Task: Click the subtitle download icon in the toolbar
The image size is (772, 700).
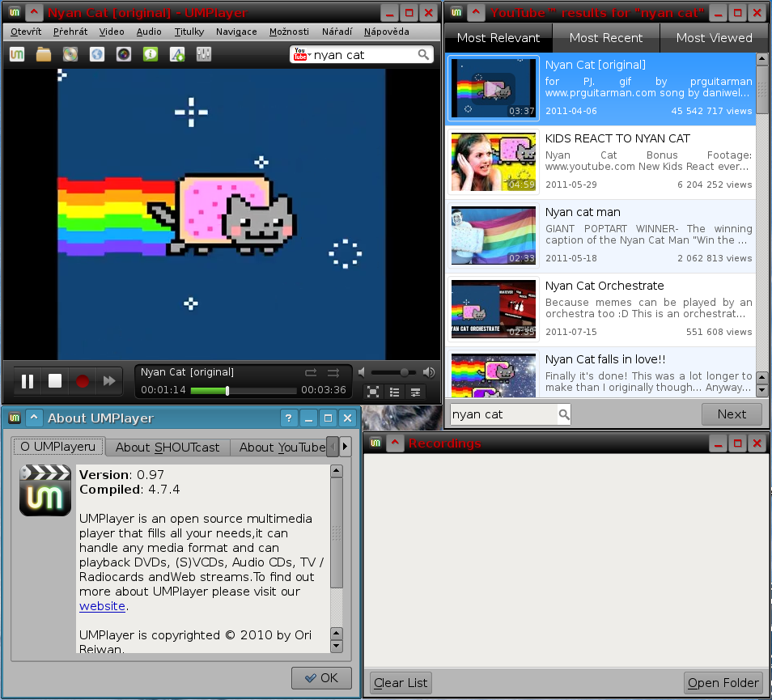Action: tap(176, 54)
